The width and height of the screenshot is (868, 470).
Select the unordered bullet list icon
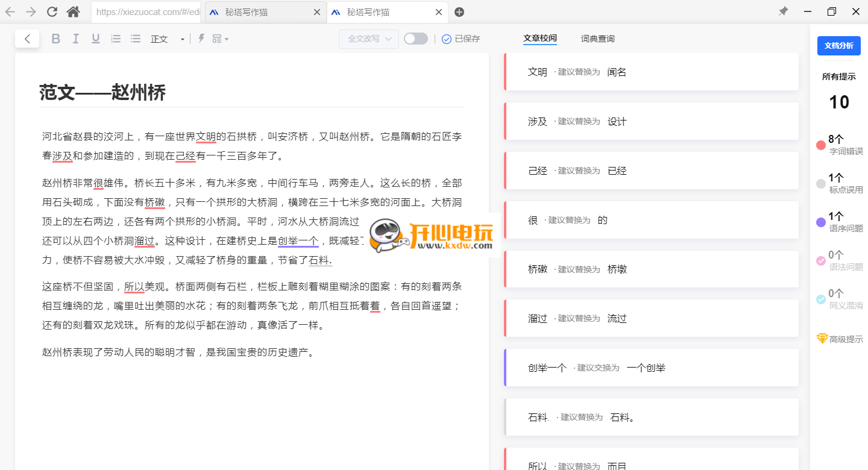(x=135, y=38)
